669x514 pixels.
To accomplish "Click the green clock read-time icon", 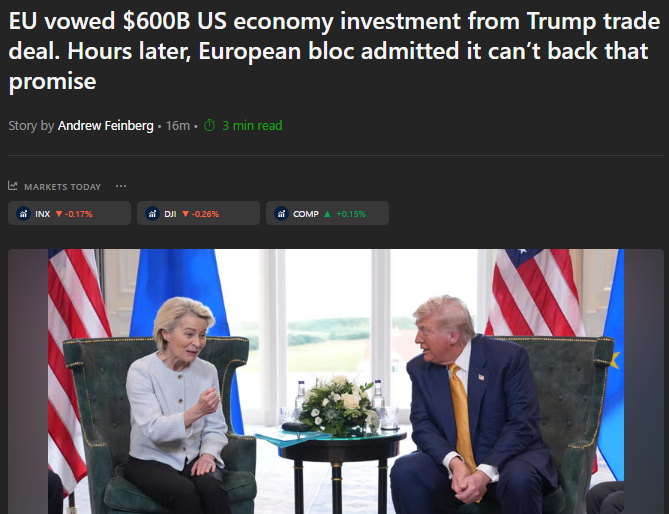I will click(x=209, y=125).
